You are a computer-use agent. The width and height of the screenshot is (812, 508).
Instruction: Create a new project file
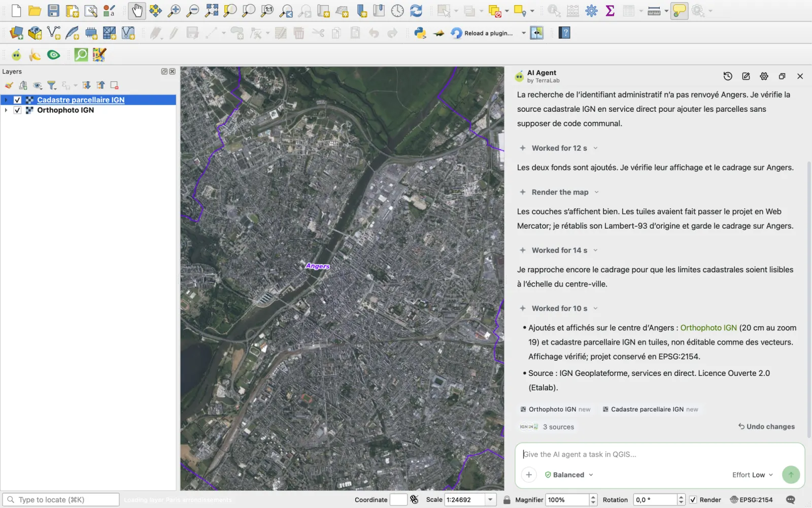[16, 11]
